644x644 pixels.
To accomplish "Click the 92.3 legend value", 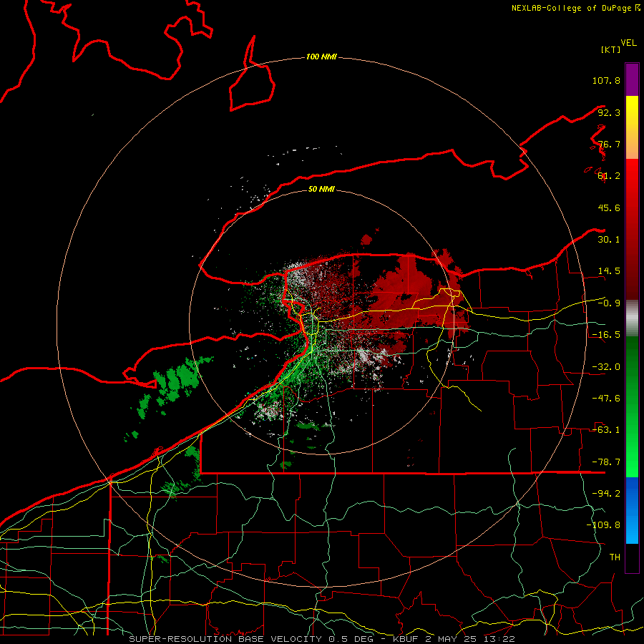I will tap(609, 112).
